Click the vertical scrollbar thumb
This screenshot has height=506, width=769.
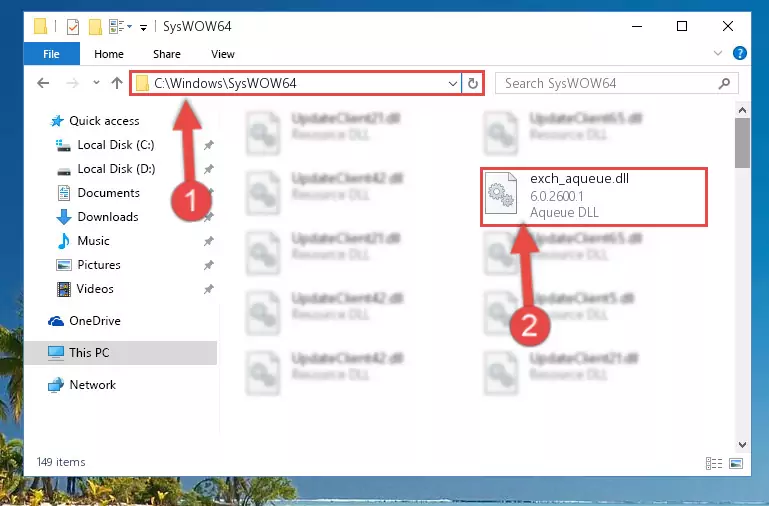742,143
